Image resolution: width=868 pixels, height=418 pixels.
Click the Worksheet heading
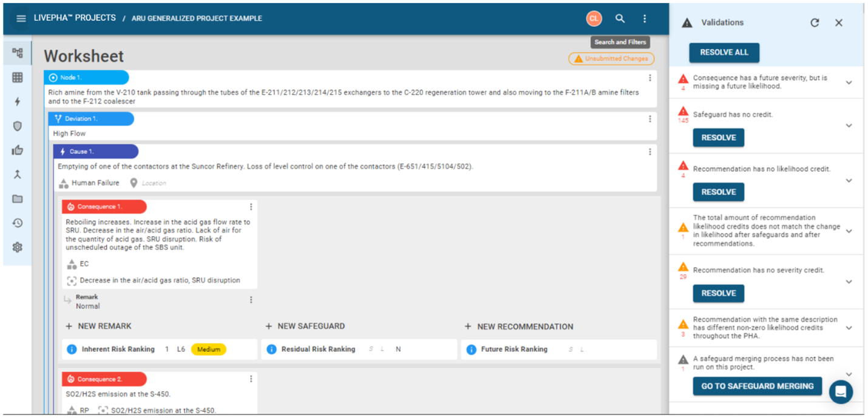(84, 56)
